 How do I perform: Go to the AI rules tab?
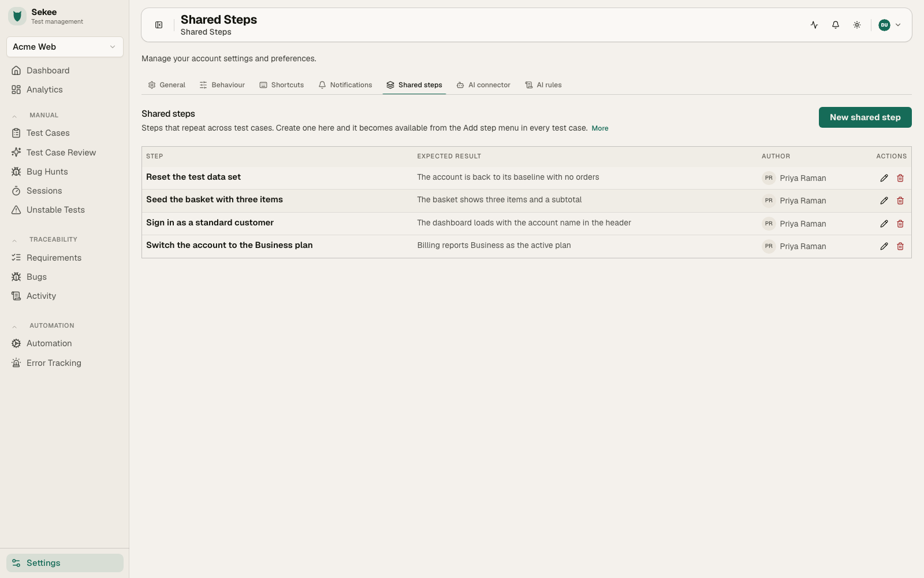pyautogui.click(x=543, y=85)
